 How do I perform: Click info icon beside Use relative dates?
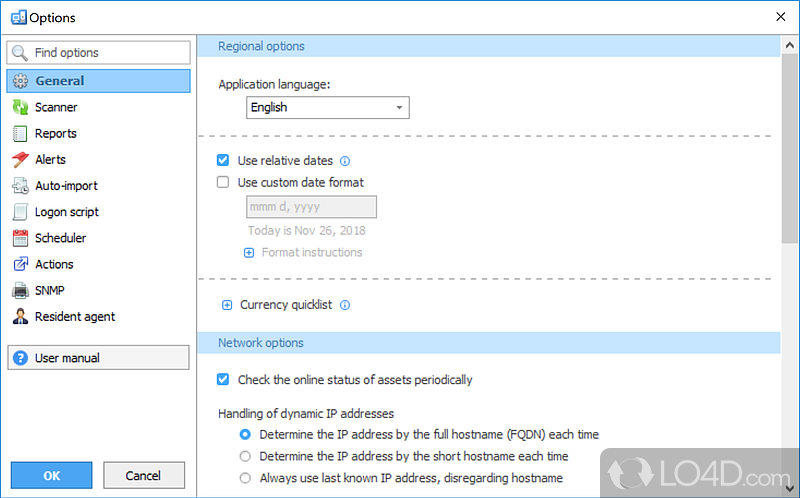click(345, 161)
